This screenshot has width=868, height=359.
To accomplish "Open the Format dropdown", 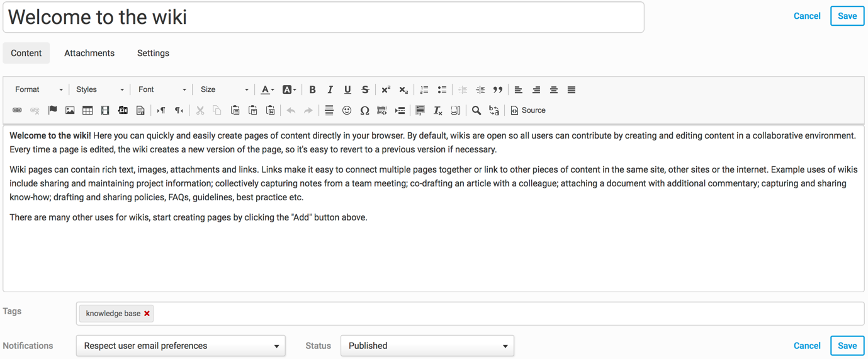I will [x=39, y=89].
